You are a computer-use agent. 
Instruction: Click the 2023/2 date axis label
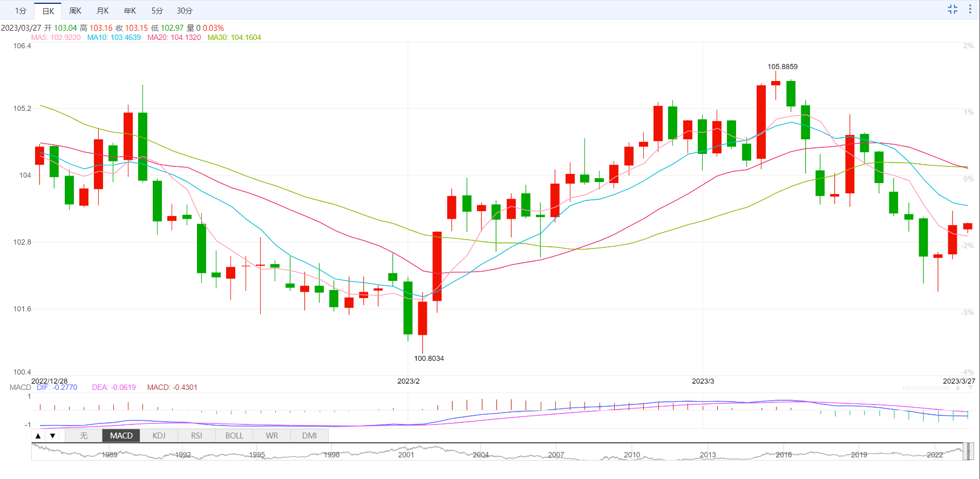(x=409, y=381)
